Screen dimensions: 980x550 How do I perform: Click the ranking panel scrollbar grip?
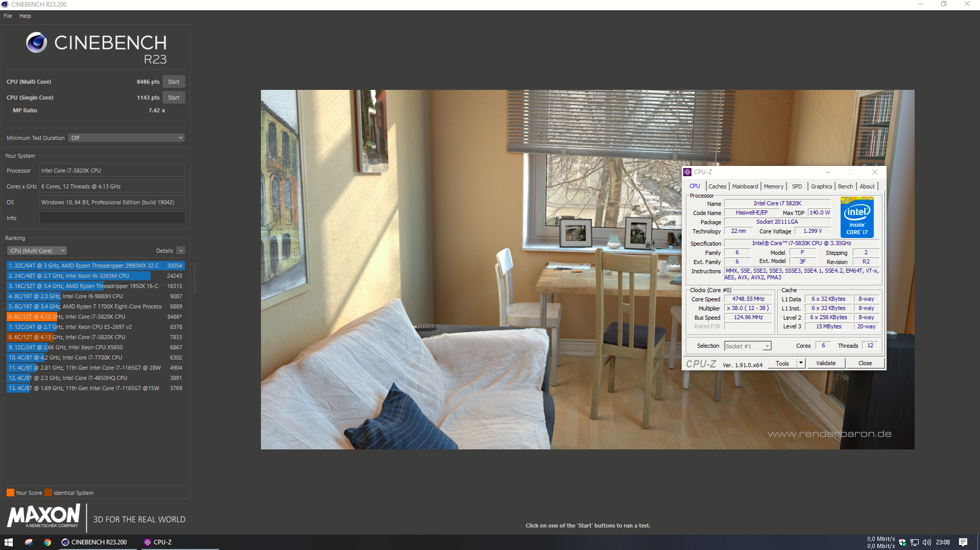pyautogui.click(x=194, y=278)
